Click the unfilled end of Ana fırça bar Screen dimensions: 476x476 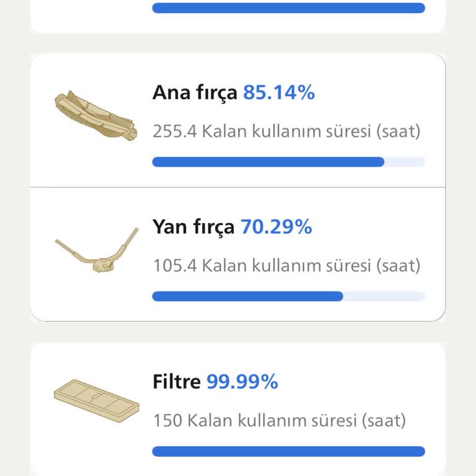pyautogui.click(x=405, y=162)
